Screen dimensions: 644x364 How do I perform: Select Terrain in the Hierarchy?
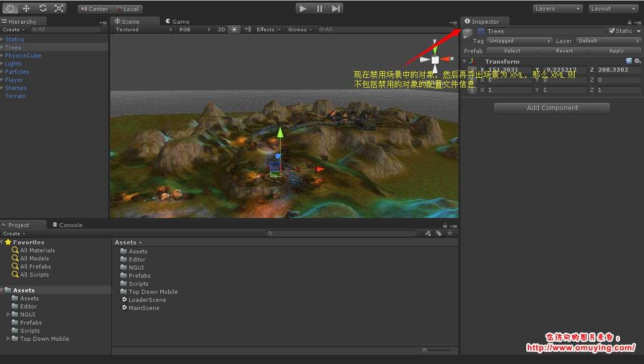pos(15,96)
